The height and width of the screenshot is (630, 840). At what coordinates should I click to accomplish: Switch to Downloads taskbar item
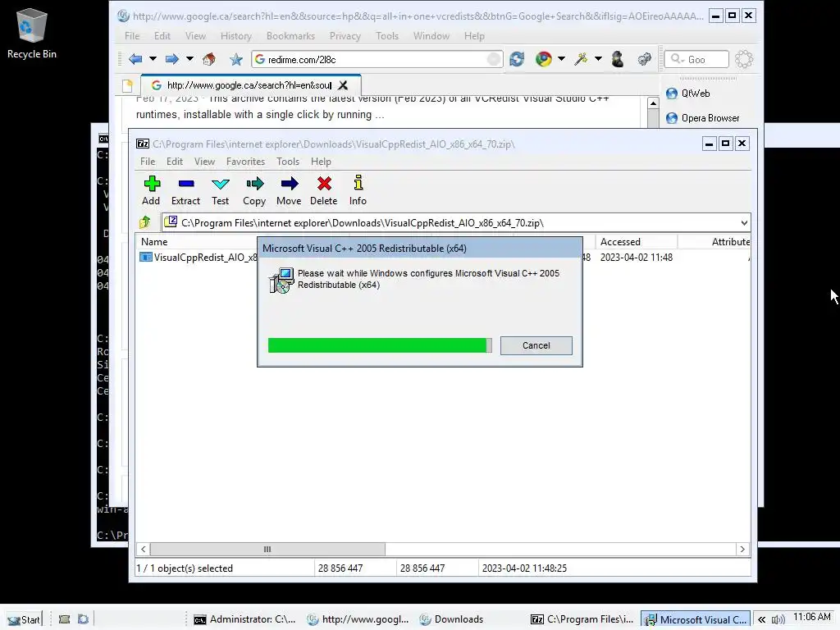[452, 619]
